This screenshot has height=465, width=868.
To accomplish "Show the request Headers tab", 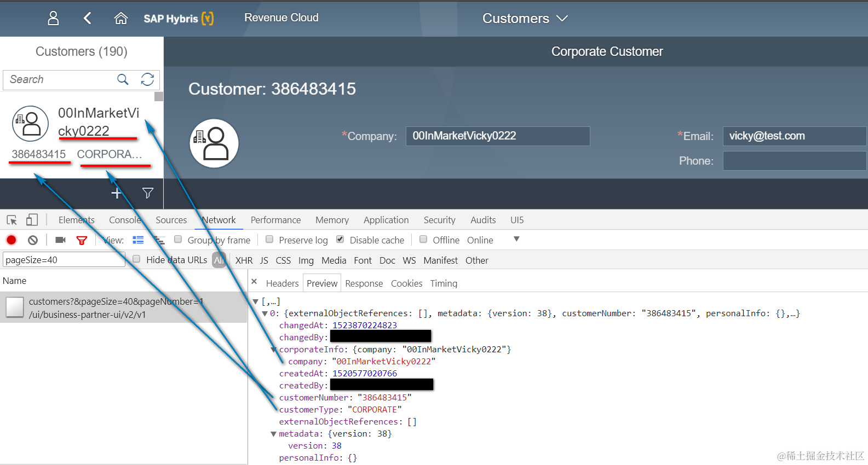I will click(282, 283).
